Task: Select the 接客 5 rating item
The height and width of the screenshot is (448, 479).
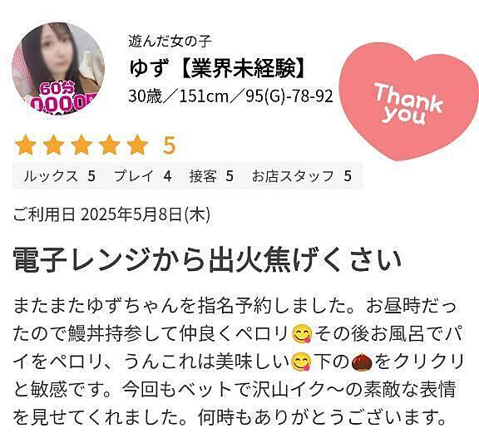Action: (211, 176)
